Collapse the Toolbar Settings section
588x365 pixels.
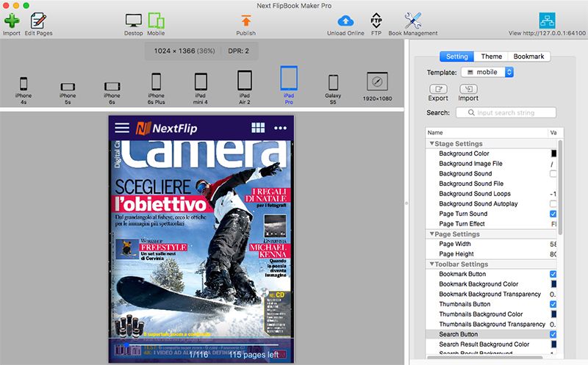point(431,264)
